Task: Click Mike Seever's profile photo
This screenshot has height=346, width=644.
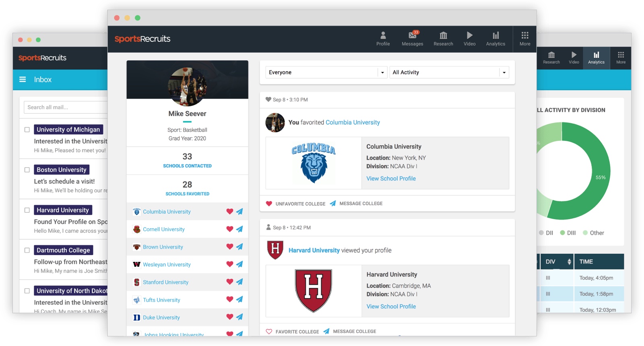Action: tap(187, 87)
